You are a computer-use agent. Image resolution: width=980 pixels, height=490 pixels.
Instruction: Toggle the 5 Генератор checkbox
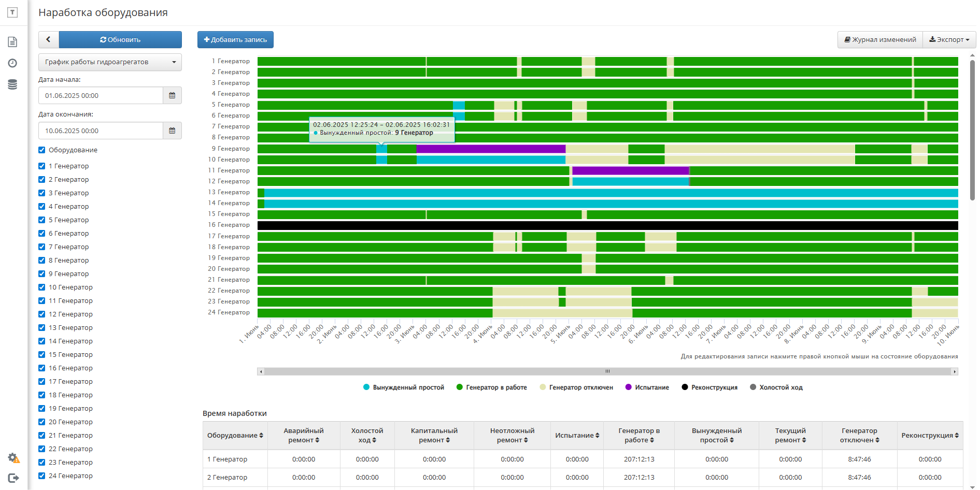[42, 220]
